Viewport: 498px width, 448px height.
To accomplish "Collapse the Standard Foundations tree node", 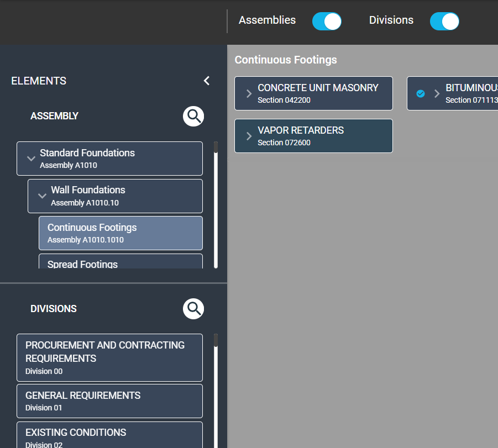I will [31, 159].
